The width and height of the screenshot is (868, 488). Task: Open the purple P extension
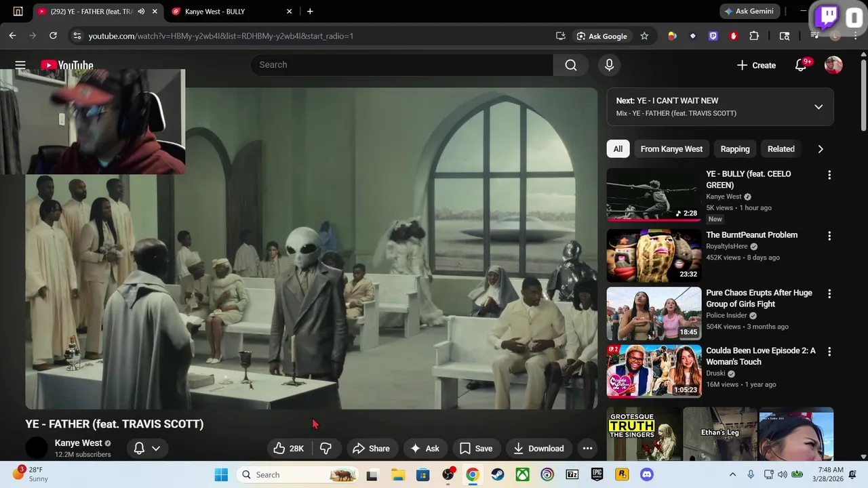pyautogui.click(x=713, y=36)
